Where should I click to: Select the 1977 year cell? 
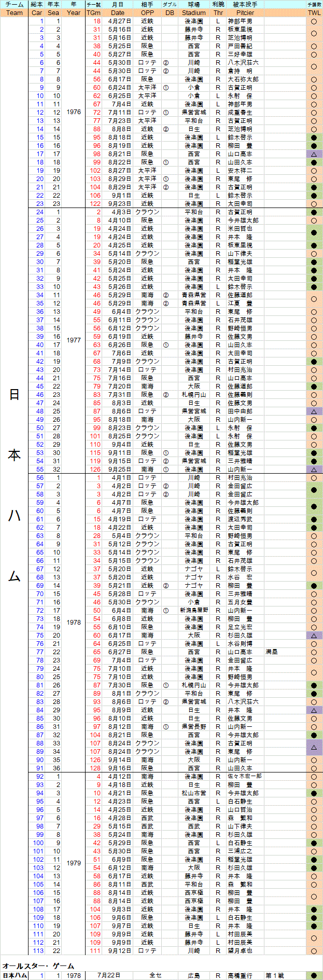click(x=74, y=340)
